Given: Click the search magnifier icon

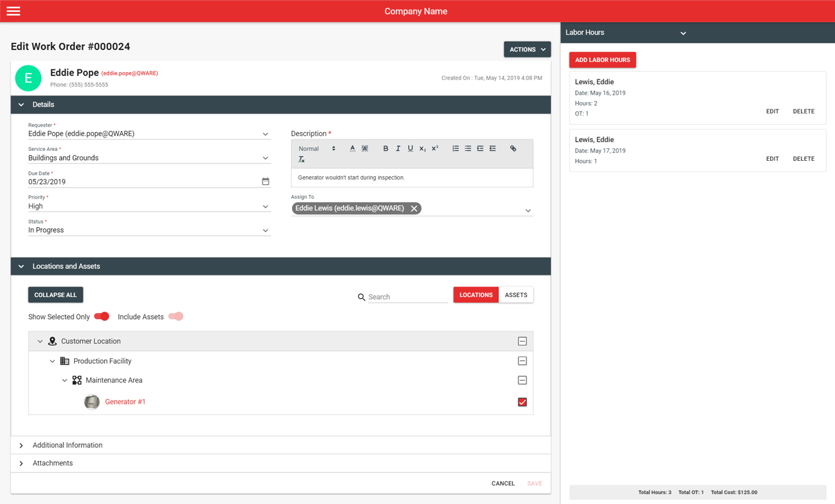Looking at the screenshot, I should pyautogui.click(x=361, y=297).
